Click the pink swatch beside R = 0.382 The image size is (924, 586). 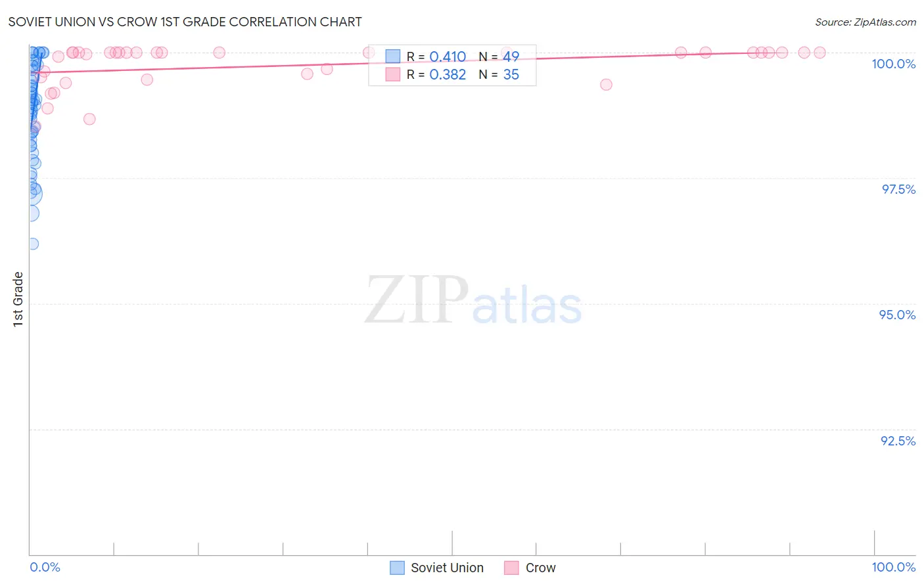pos(393,74)
